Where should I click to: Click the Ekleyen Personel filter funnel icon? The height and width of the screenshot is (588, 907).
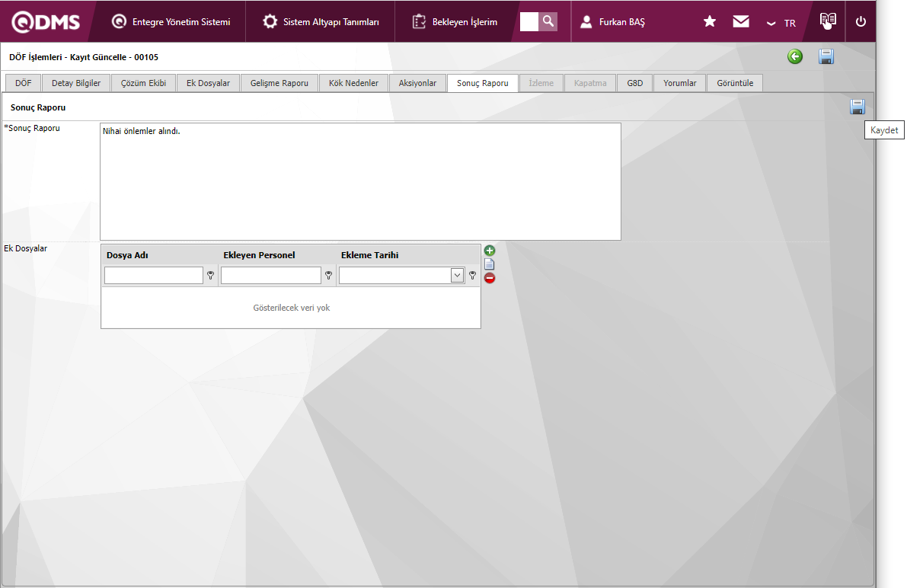[x=328, y=276]
